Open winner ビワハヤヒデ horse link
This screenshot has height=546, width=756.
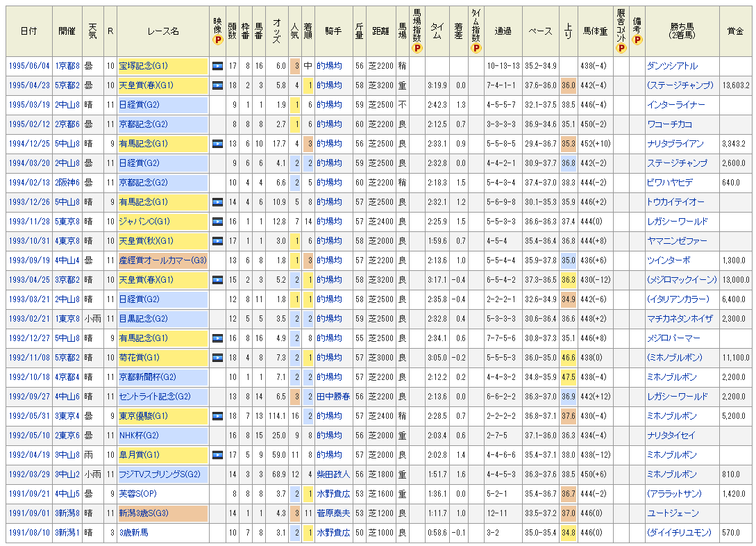[670, 183]
